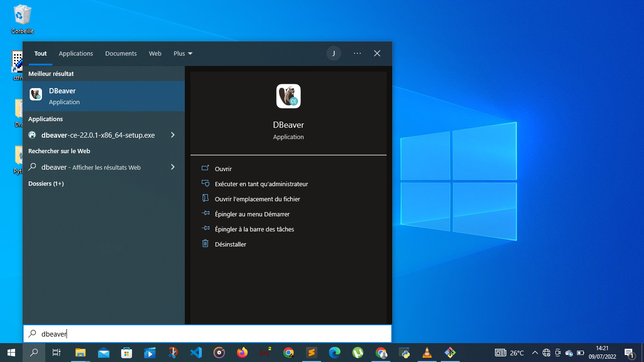The image size is (644, 362).
Task: Expand the Dossiers (1+) section
Action: [x=46, y=183]
